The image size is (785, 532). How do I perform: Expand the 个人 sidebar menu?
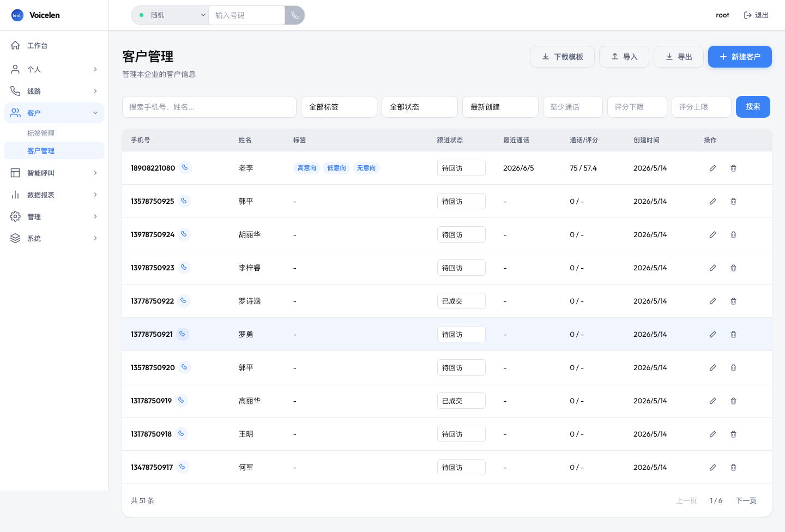click(x=54, y=69)
